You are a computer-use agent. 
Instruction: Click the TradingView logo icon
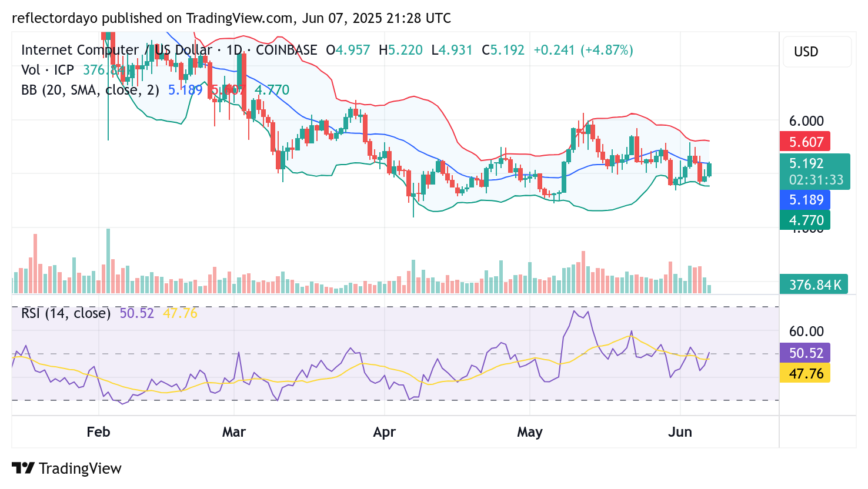coord(23,468)
